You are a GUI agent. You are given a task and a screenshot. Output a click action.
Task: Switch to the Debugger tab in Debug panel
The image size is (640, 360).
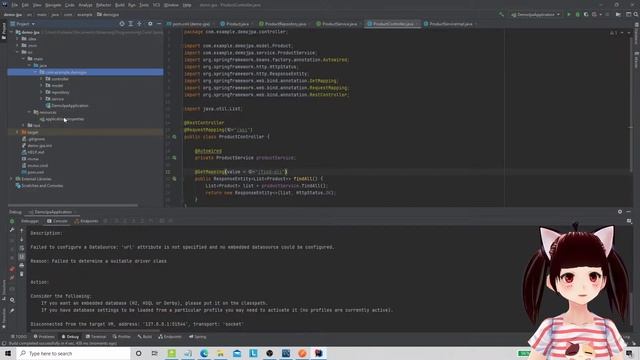[x=30, y=221]
